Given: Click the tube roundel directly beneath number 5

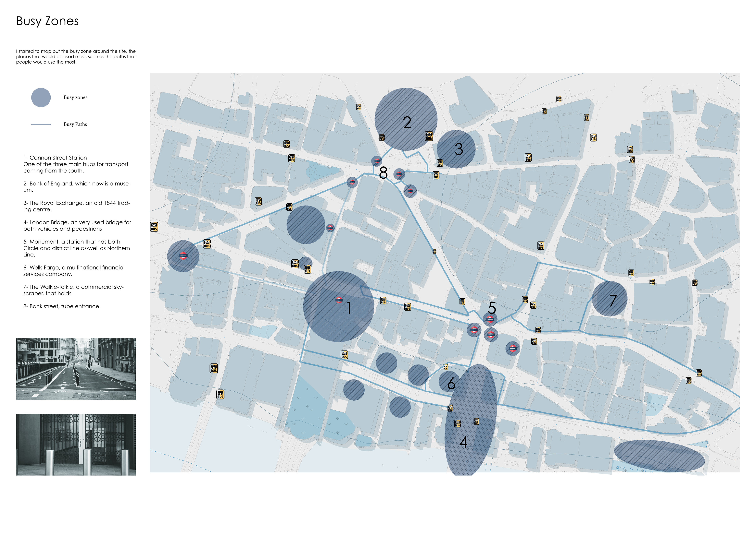Looking at the screenshot, I should [490, 319].
